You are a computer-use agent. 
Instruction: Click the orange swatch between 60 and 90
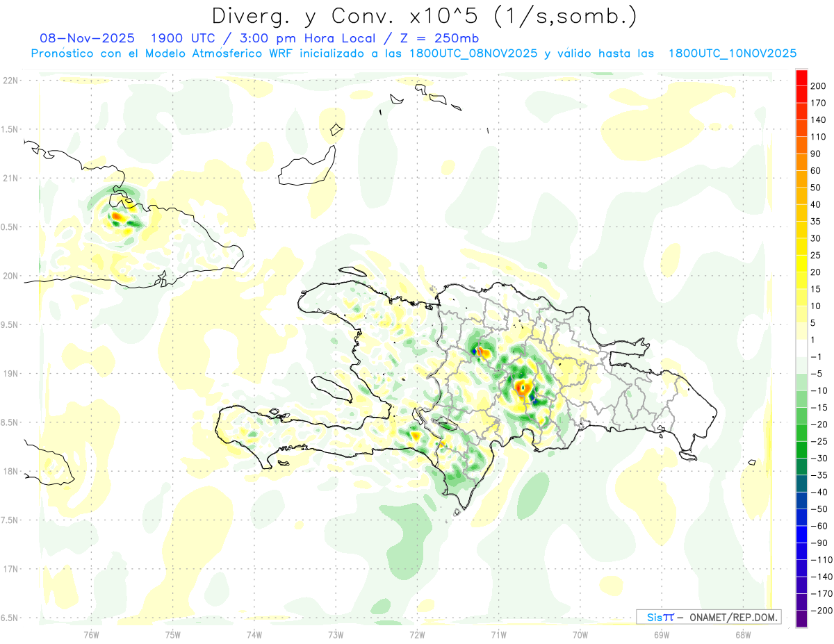(x=801, y=161)
